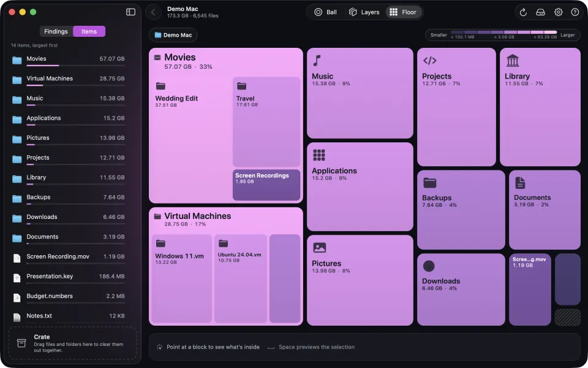Click the small dark block above the hatched one

[568, 280]
